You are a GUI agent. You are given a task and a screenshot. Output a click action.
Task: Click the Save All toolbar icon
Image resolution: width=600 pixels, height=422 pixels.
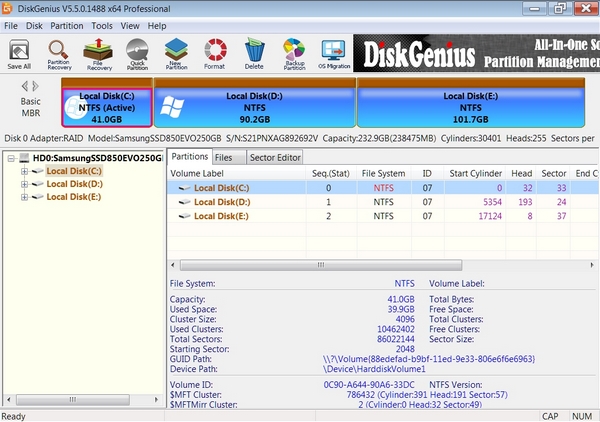point(20,53)
